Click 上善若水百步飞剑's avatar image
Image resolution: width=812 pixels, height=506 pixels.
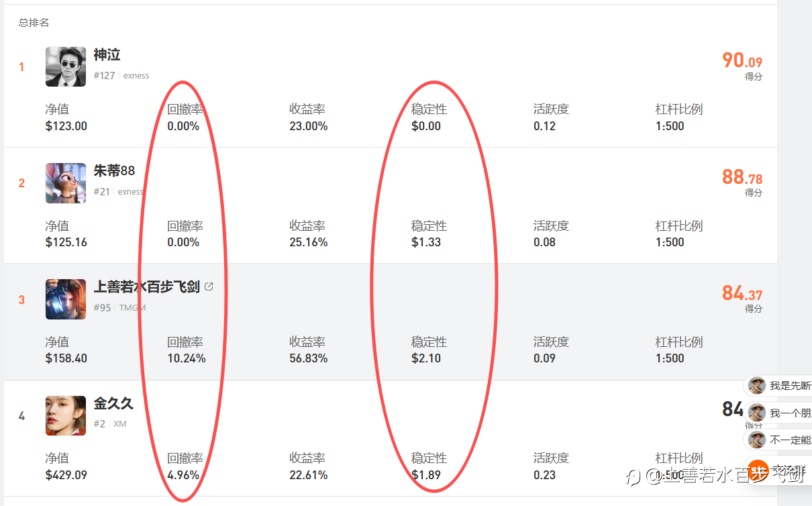pyautogui.click(x=66, y=299)
